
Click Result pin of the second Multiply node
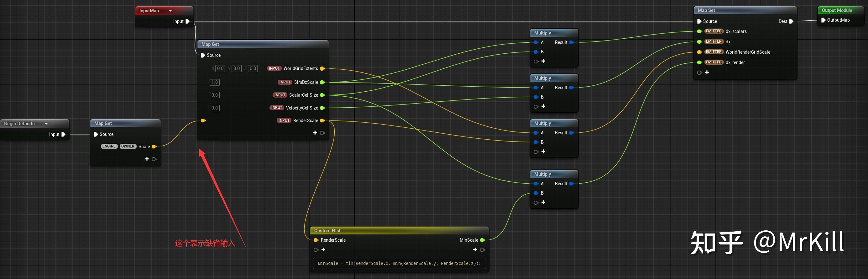572,88
